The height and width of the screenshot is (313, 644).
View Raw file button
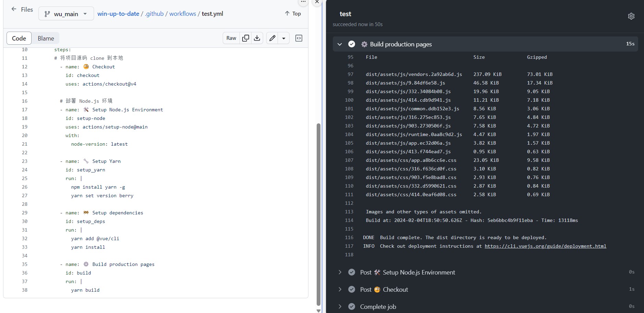[x=231, y=38]
